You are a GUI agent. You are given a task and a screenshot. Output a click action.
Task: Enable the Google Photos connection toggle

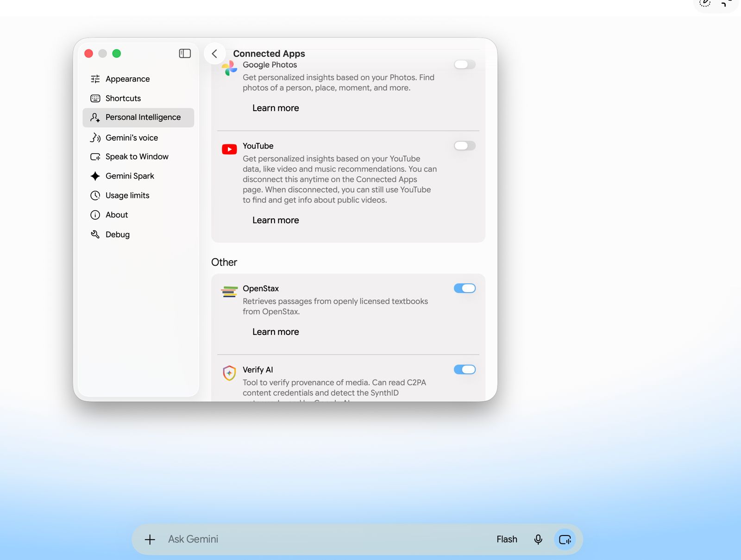click(x=465, y=65)
